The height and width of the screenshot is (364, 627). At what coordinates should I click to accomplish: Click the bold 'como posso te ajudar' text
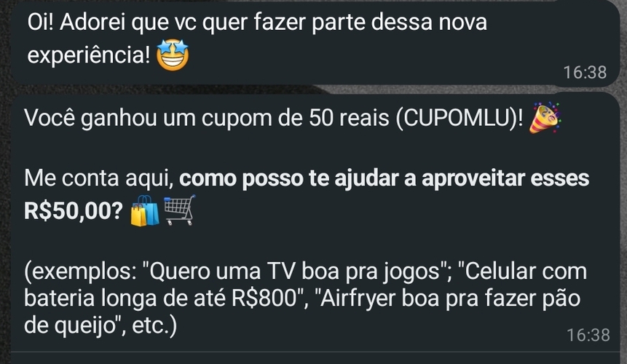point(288,178)
